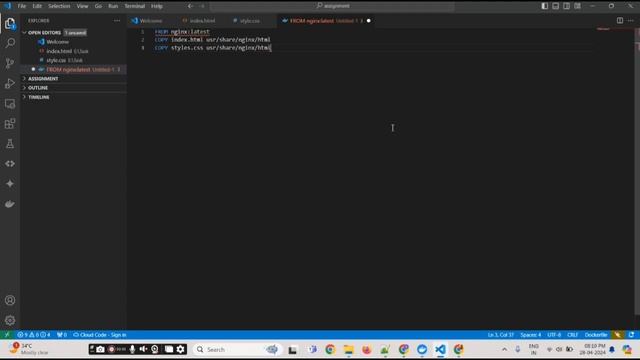Change indentation Spaces: 4 setting
This screenshot has width=640, height=360.
point(531,335)
